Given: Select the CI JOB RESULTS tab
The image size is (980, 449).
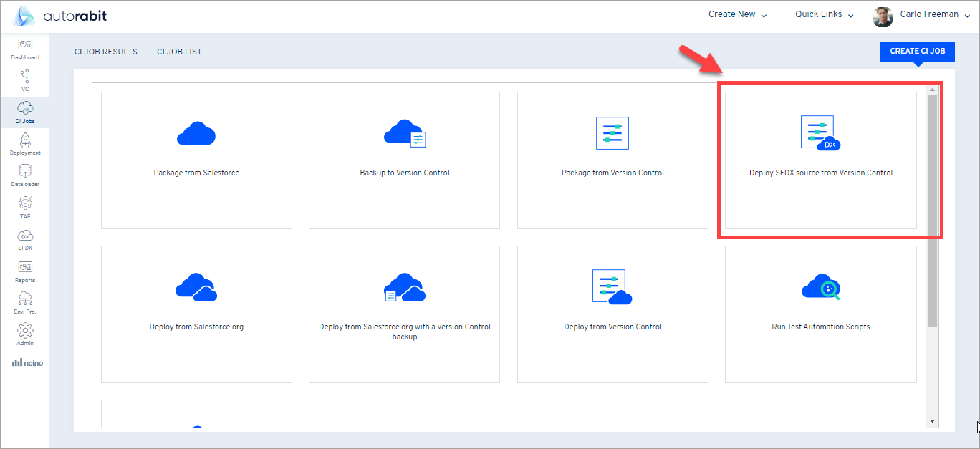Looking at the screenshot, I should click(106, 51).
